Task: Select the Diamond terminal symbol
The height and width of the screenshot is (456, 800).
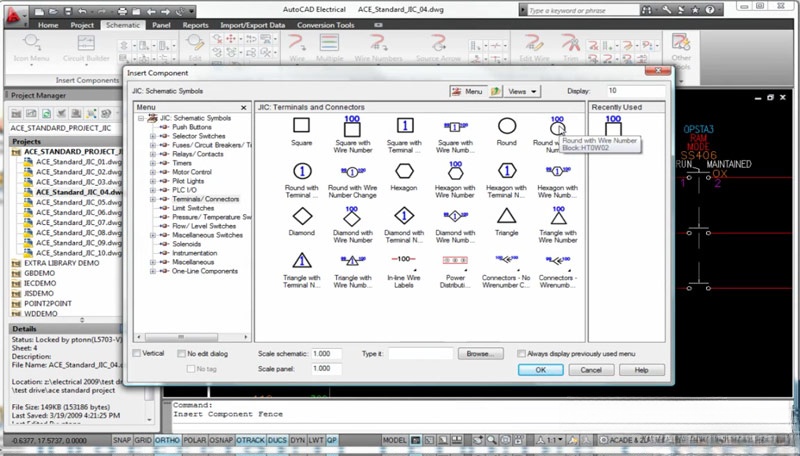Action: point(302,216)
